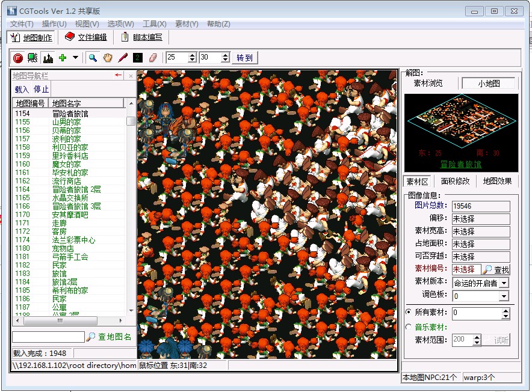Click the 转到 go-to button

click(245, 58)
